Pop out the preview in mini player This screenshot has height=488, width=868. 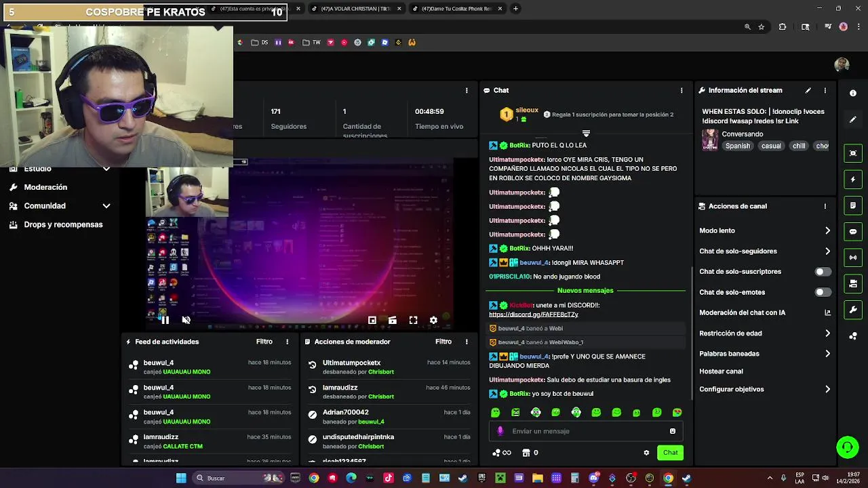point(372,320)
